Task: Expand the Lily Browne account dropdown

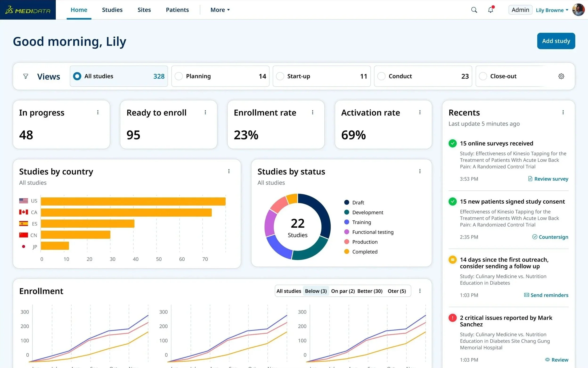Action: (x=552, y=10)
